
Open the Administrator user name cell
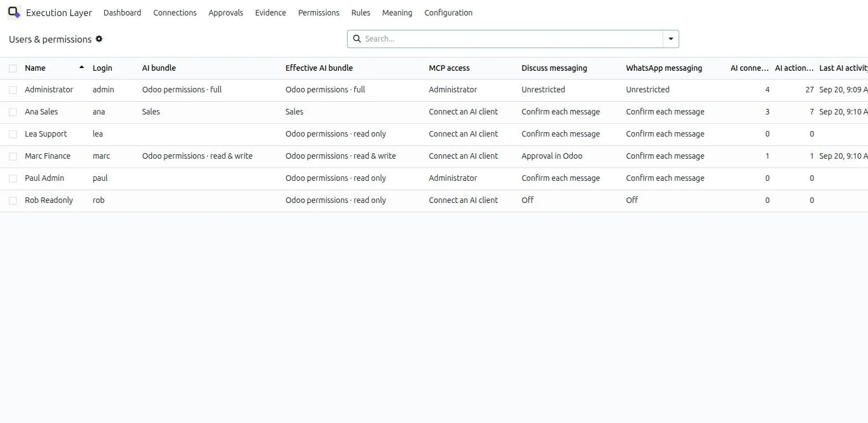coord(49,90)
